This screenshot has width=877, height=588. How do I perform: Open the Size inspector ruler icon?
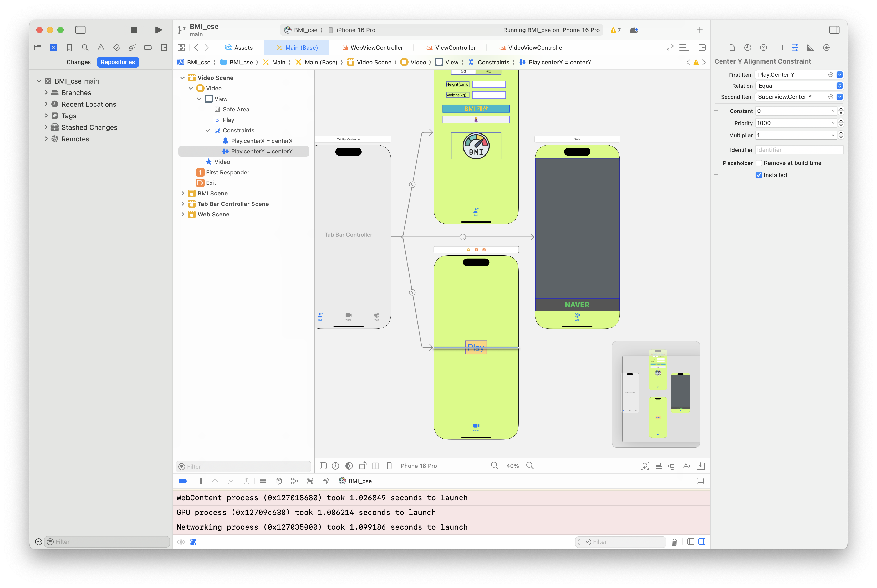click(x=810, y=48)
